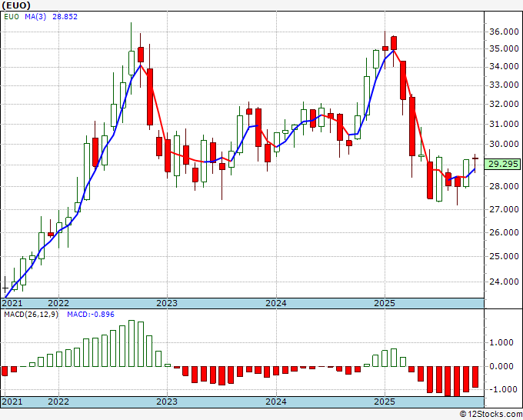
Task: Click the 0.000 MACD axis label
Action: pyautogui.click(x=501, y=366)
